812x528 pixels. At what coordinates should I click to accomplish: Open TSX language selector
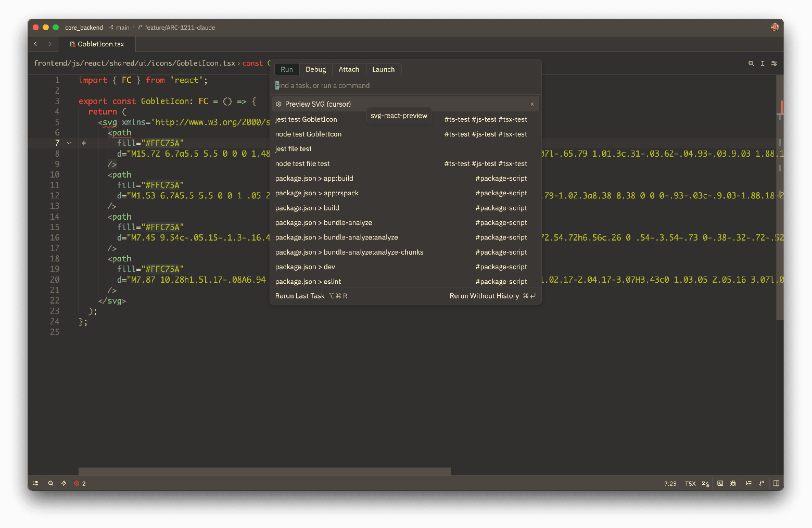click(x=690, y=484)
